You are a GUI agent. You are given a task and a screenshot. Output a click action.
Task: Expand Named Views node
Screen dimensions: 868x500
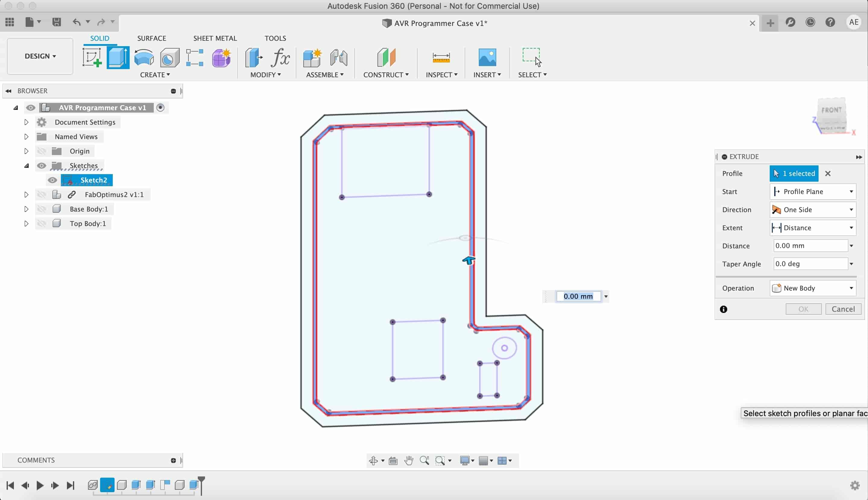coord(26,137)
